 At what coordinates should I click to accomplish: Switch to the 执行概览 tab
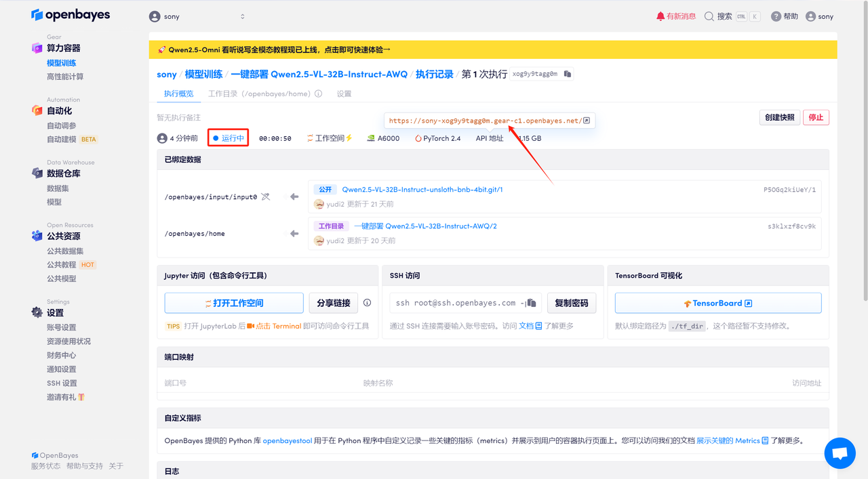click(178, 94)
